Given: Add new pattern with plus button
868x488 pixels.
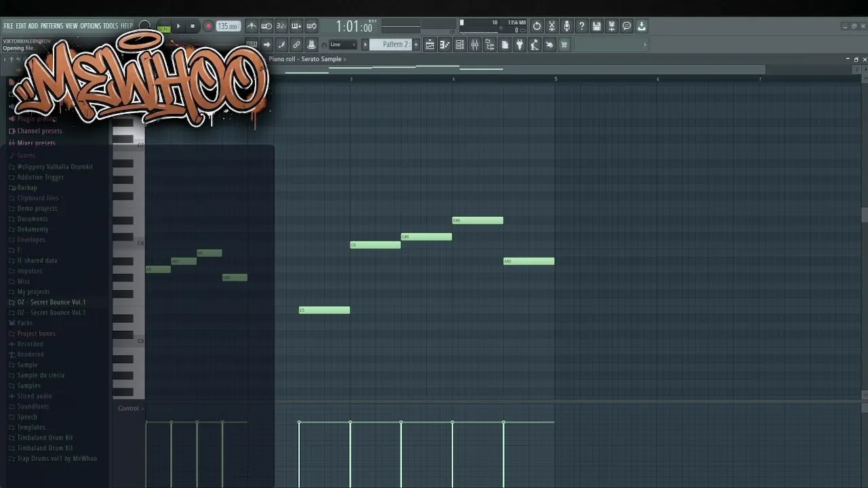Looking at the screenshot, I should (x=416, y=45).
